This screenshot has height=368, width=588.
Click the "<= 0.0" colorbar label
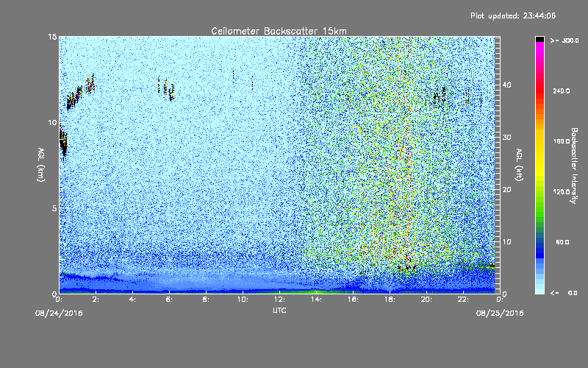(564, 292)
